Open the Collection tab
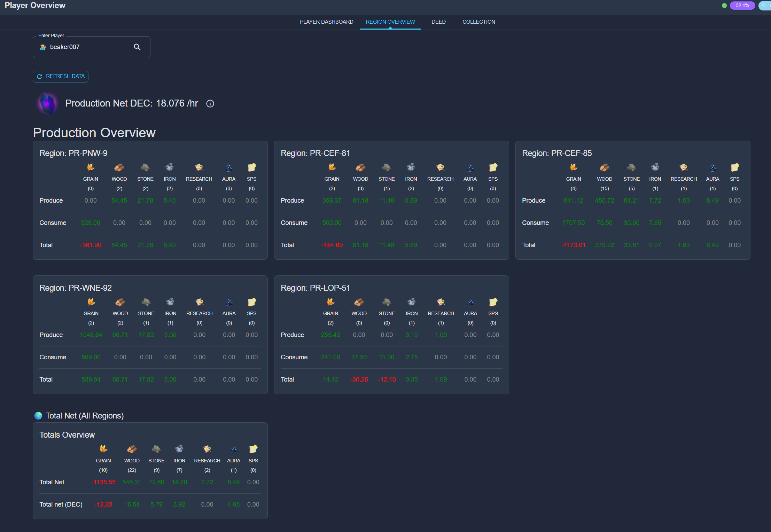 click(478, 22)
